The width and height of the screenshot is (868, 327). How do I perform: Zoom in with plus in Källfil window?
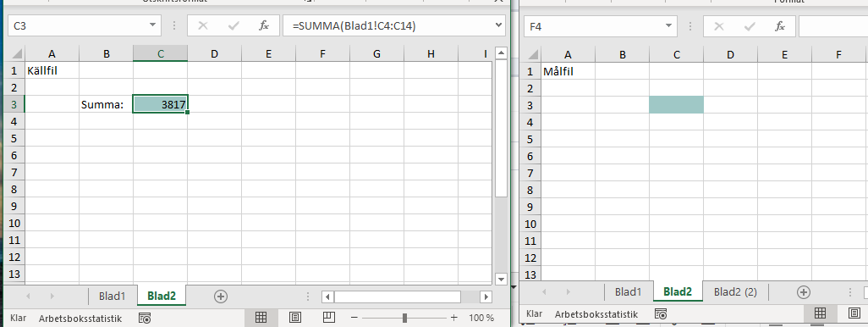[454, 318]
